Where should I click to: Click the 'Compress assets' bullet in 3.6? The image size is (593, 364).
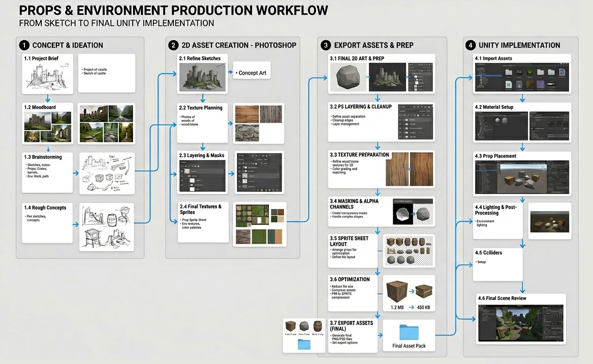click(x=344, y=290)
